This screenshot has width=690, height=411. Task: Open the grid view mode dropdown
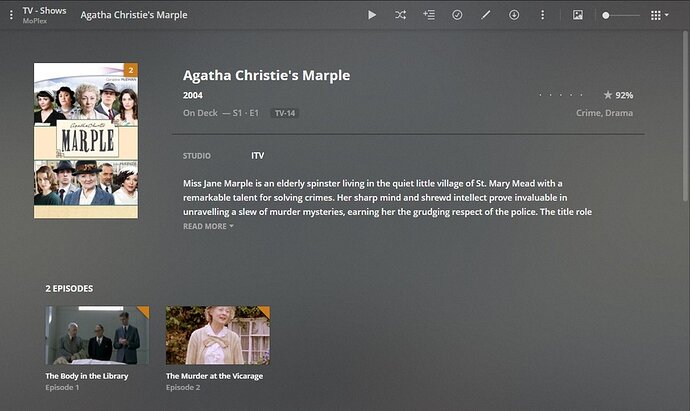[x=660, y=15]
